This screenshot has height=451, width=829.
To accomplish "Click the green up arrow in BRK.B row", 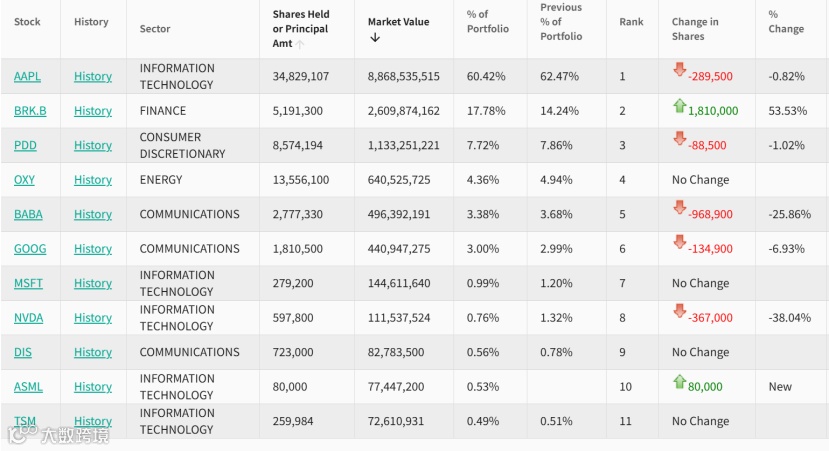I will click(679, 105).
